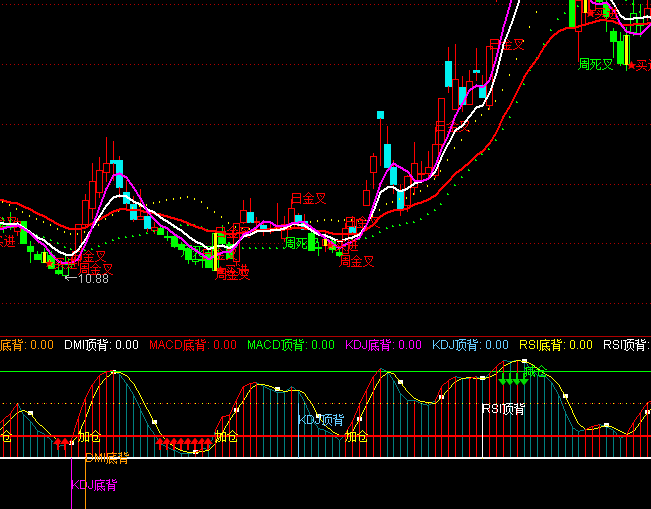Select the blue KDJ顶背 header readout
This screenshot has height=509, width=651.
pyautogui.click(x=470, y=345)
